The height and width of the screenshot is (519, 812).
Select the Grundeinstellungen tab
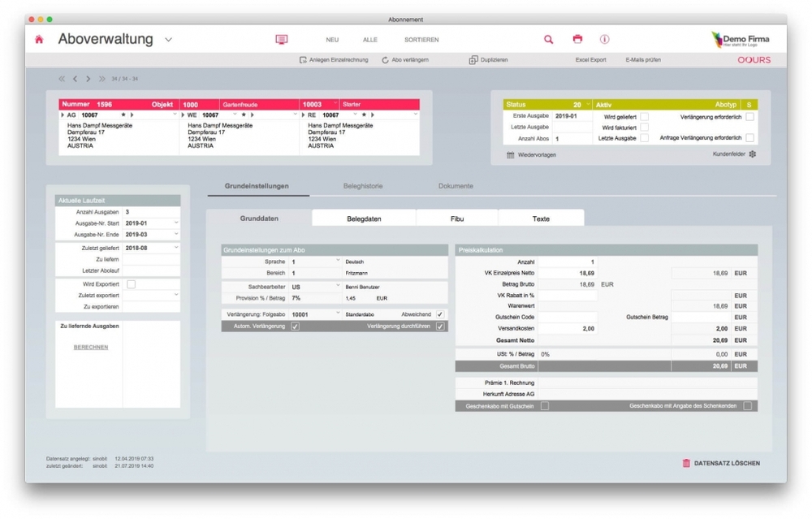[257, 186]
